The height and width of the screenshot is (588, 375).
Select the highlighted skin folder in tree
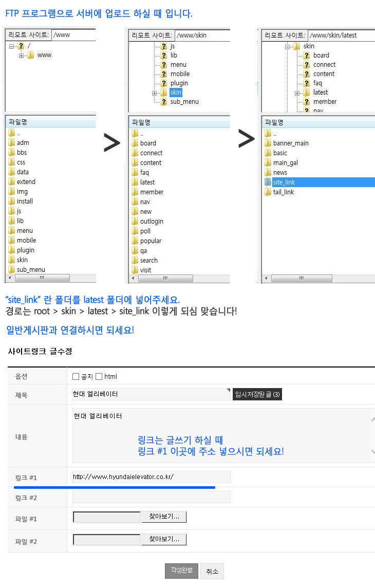click(176, 93)
